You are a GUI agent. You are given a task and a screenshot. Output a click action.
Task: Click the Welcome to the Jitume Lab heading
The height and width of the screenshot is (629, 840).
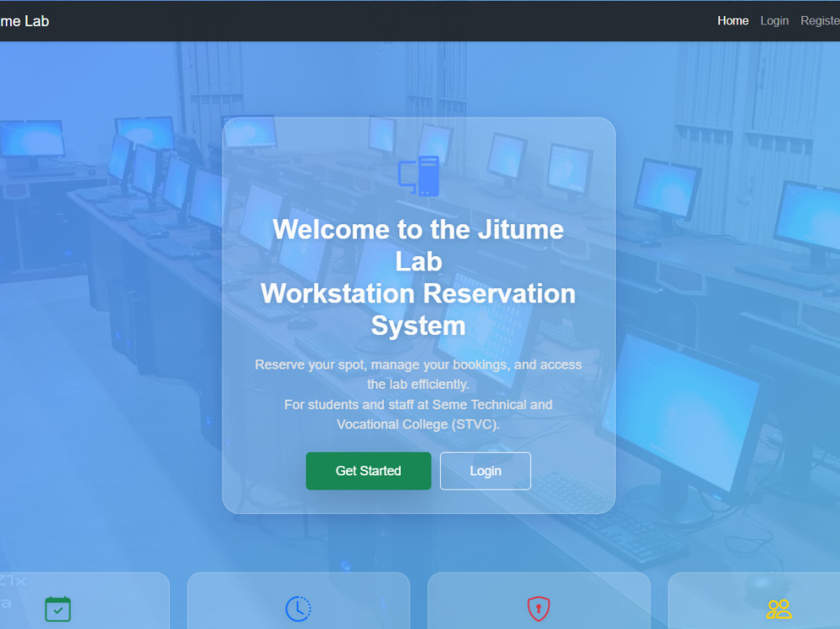pyautogui.click(x=418, y=277)
